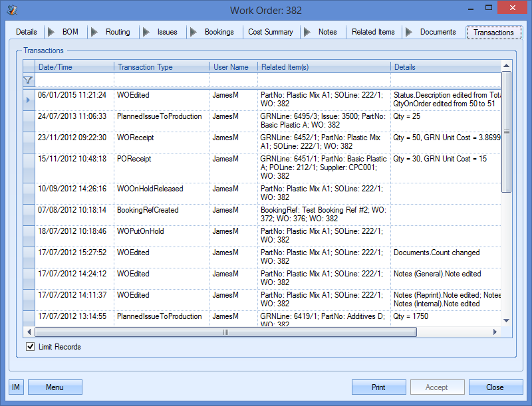Image resolution: width=532 pixels, height=406 pixels.
Task: Click the app icon in title bar
Action: [x=12, y=10]
